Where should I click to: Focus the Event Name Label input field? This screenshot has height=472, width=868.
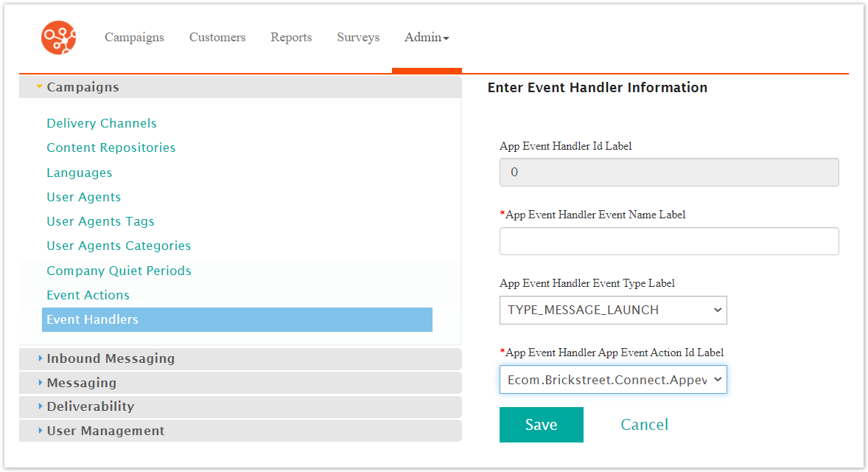[669, 241]
